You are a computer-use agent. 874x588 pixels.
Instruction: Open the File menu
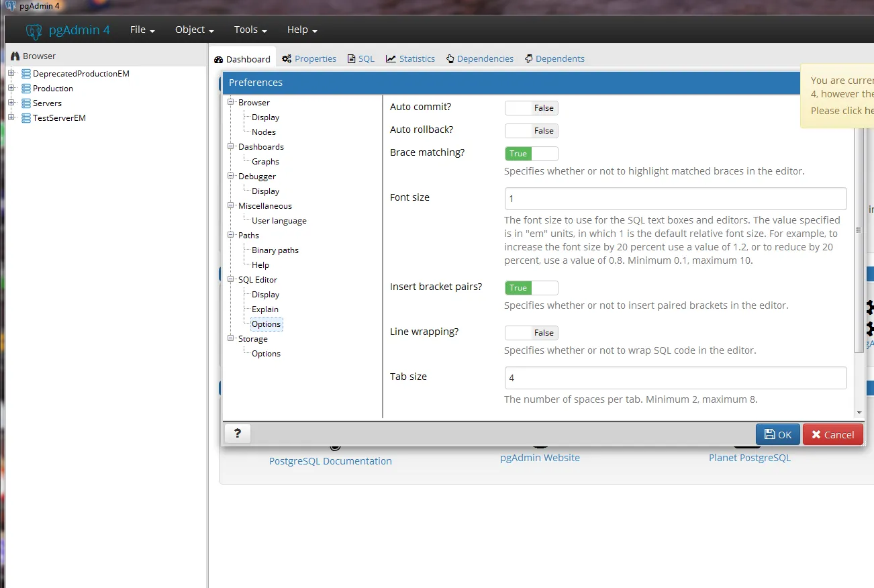tap(142, 30)
